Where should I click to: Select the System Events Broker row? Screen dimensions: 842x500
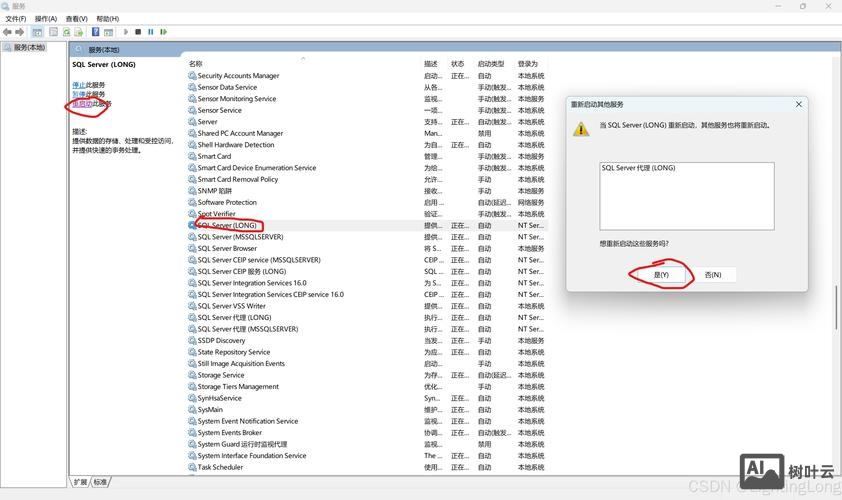pos(367,433)
